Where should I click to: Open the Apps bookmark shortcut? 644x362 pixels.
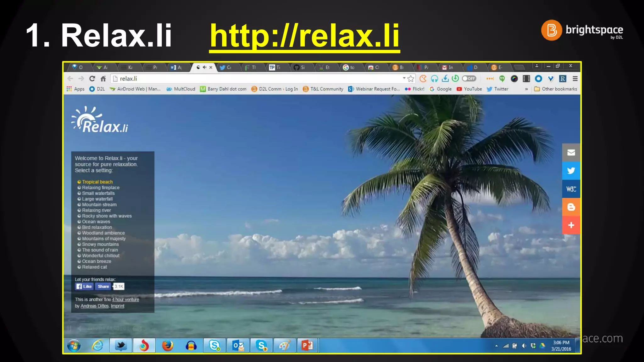[75, 89]
